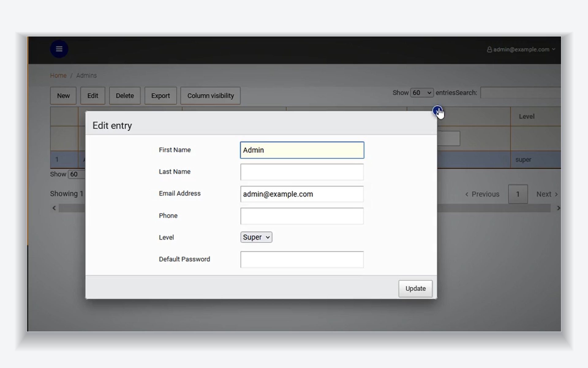Select the 'super' level table cell
The height and width of the screenshot is (368, 588).
coord(536,159)
